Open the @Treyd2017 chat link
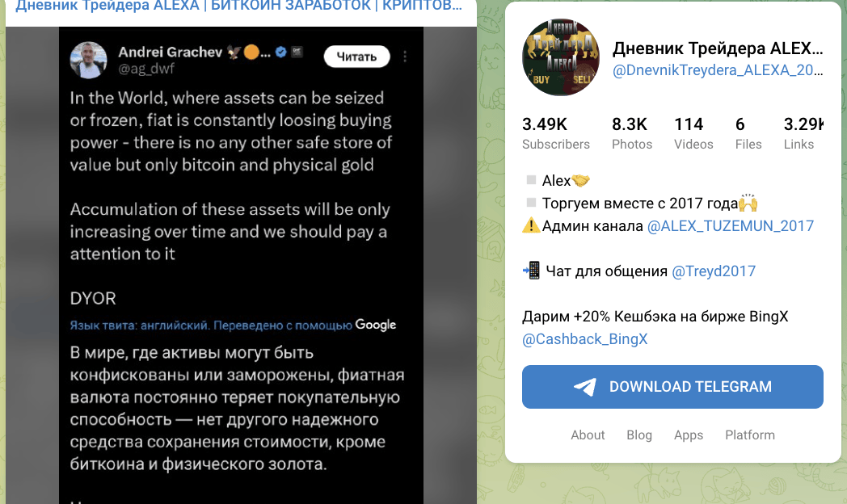The height and width of the screenshot is (504, 847). (713, 271)
